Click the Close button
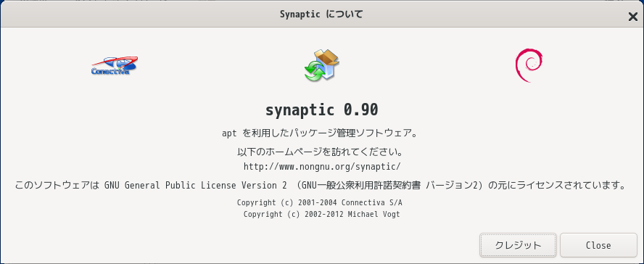Screen dimensions: 644x264 click(598, 245)
